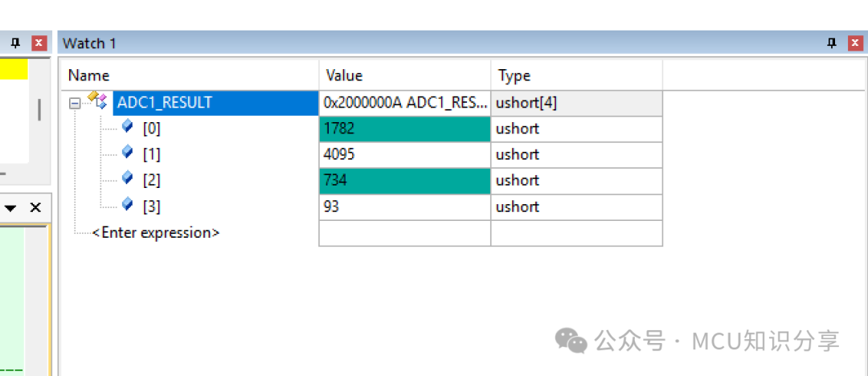This screenshot has width=868, height=376.
Task: Click the Type column header
Action: pos(577,76)
